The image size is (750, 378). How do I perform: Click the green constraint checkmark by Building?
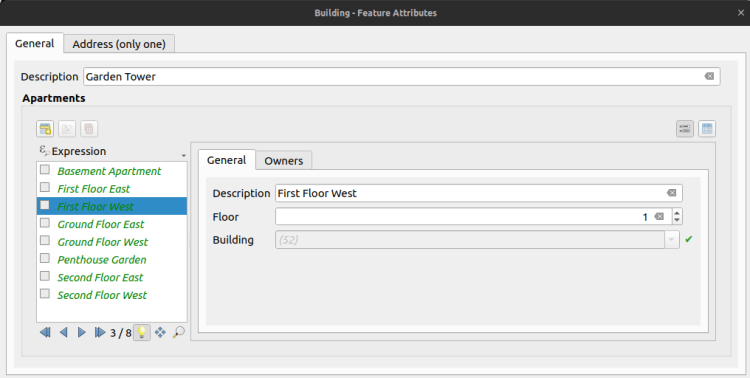tap(689, 239)
